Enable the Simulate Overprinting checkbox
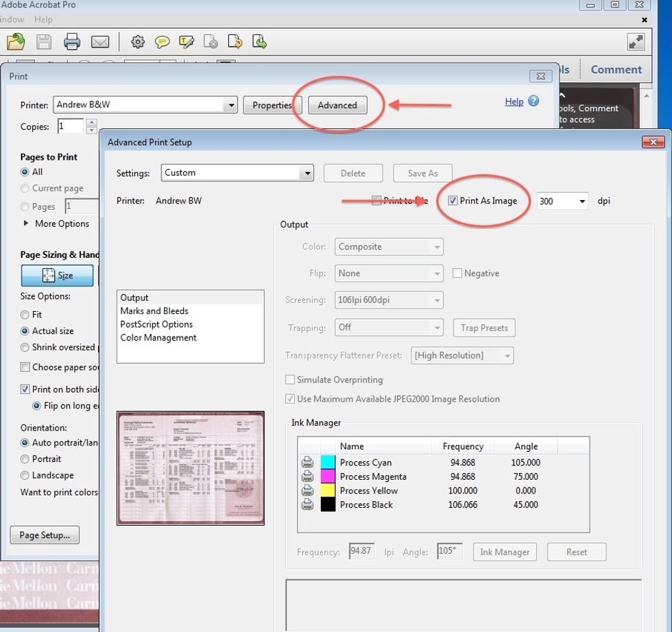The height and width of the screenshot is (632, 672). [x=290, y=380]
